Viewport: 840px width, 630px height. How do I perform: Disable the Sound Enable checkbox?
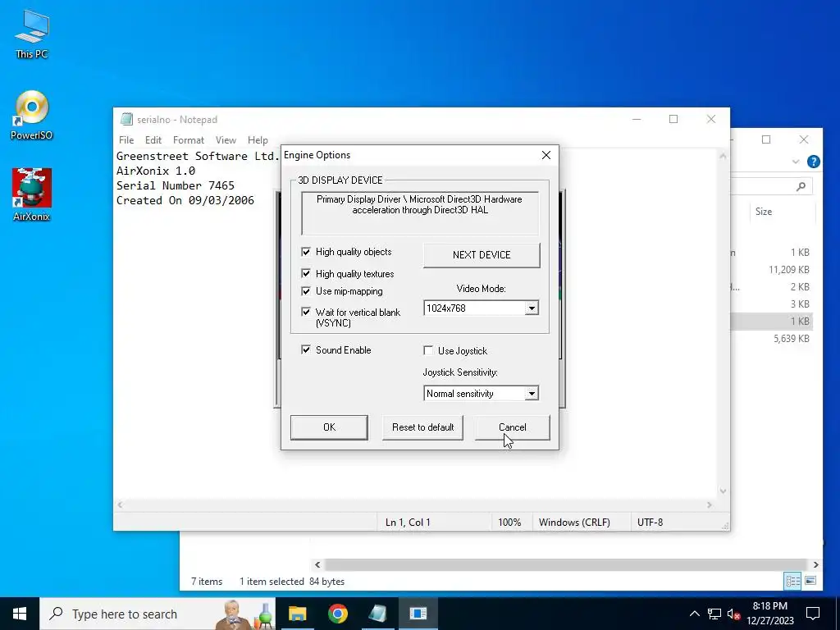(x=306, y=349)
